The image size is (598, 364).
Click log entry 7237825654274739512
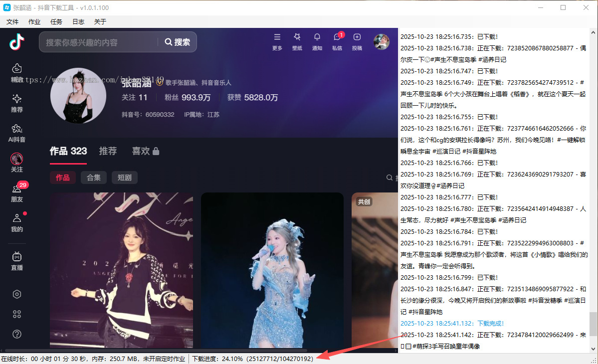[493, 94]
